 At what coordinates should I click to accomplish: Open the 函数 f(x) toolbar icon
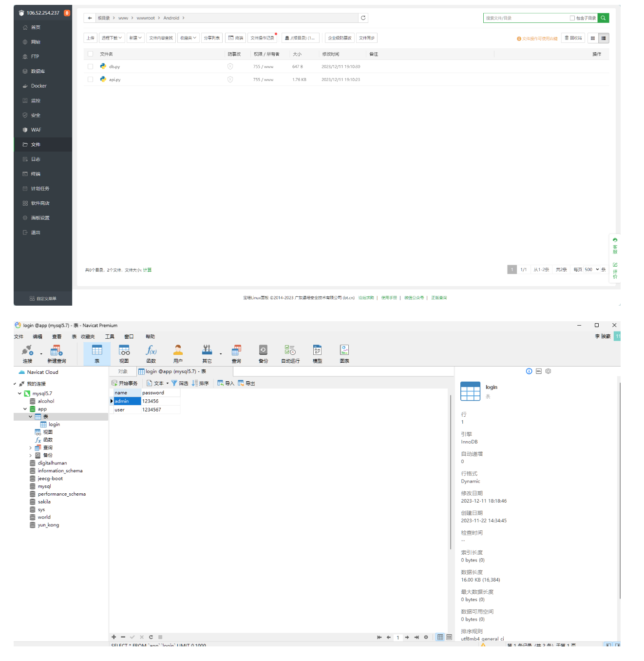pos(151,353)
